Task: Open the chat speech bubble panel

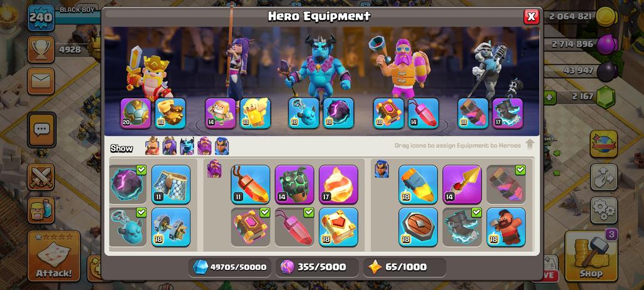Action: pyautogui.click(x=41, y=130)
